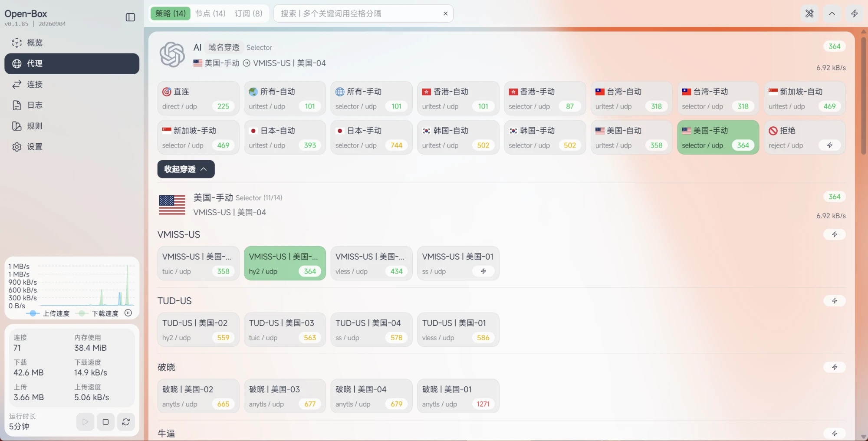
Task: Run the global latency test bolt icon
Action: click(x=855, y=13)
